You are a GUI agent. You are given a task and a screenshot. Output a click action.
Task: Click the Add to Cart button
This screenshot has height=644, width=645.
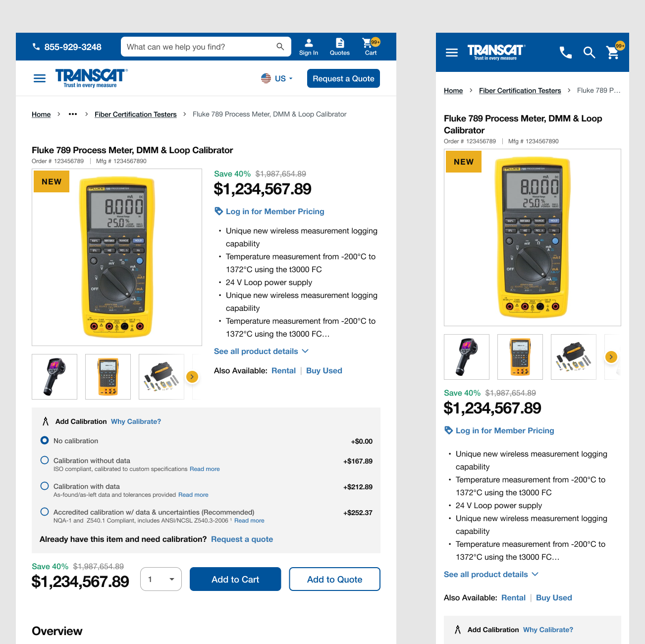[235, 579]
